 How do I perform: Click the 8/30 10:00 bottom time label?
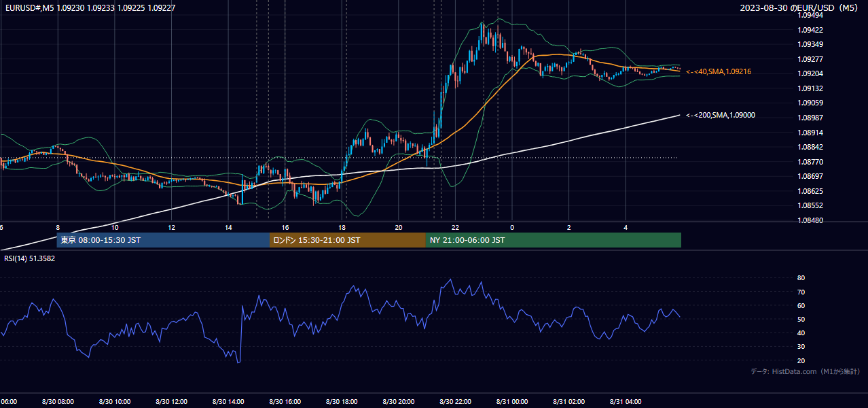pos(115,401)
